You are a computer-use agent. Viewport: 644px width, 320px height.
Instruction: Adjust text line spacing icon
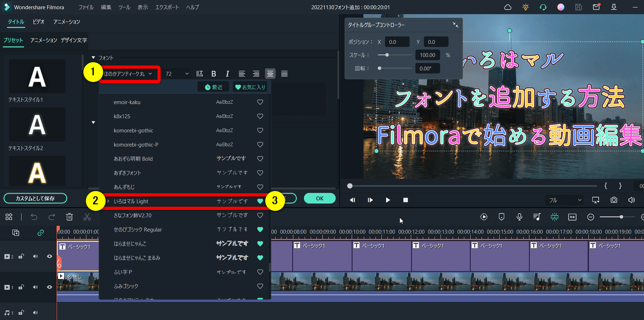coord(200,74)
